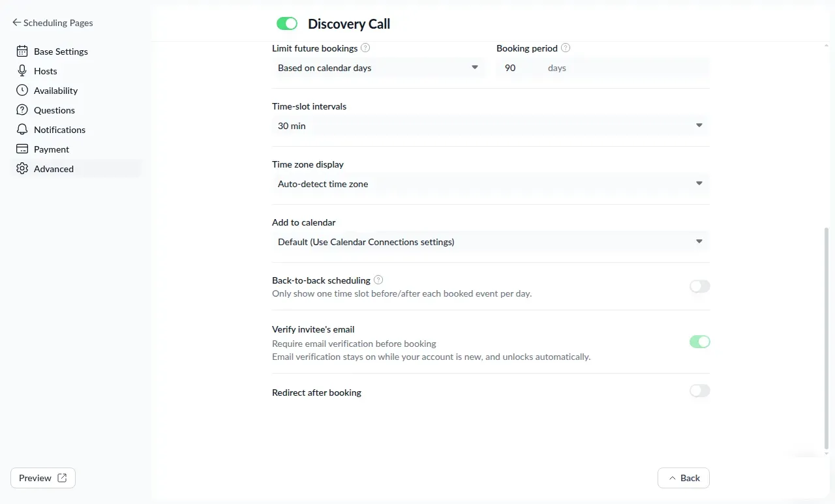Click the external link icon in Preview button
Viewport: 835px width, 504px height.
(x=62, y=478)
